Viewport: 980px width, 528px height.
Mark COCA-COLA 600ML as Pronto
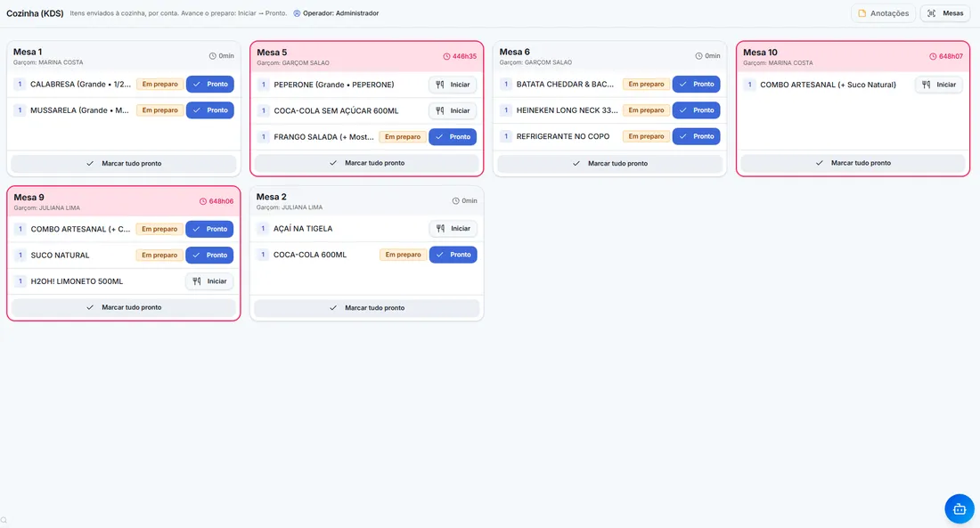coord(453,255)
